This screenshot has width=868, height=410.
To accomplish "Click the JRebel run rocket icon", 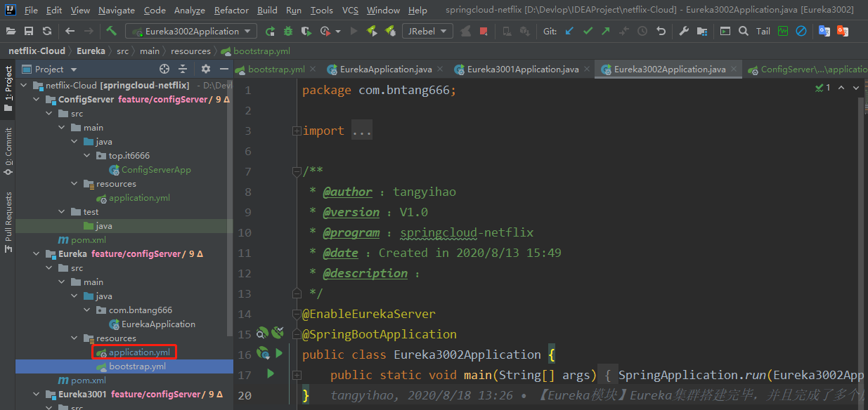I will [x=372, y=31].
